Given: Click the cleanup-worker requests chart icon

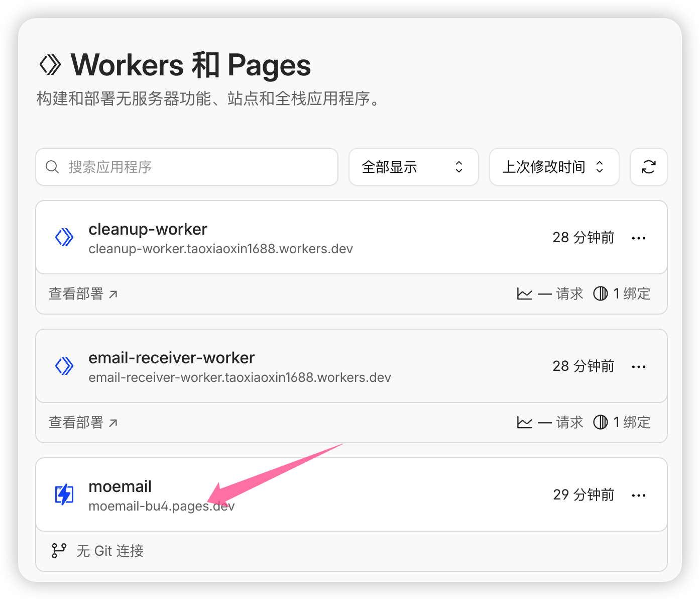Looking at the screenshot, I should tap(524, 293).
